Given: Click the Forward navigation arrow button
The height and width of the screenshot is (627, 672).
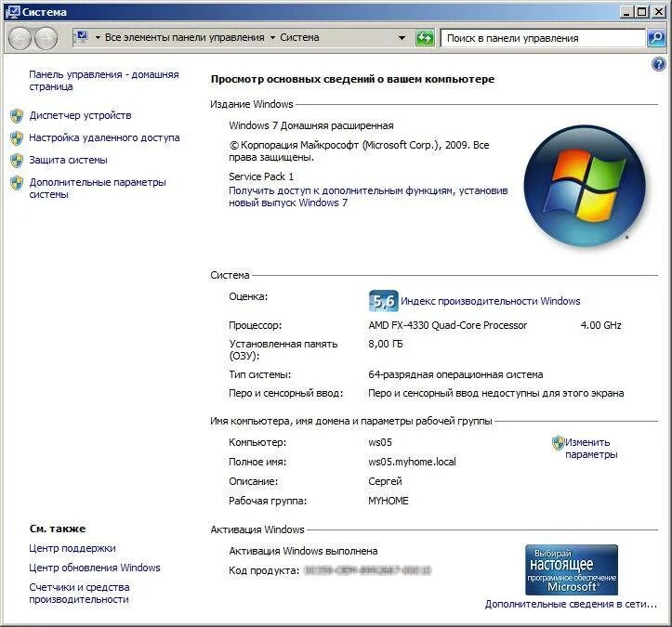Looking at the screenshot, I should click(x=46, y=38).
